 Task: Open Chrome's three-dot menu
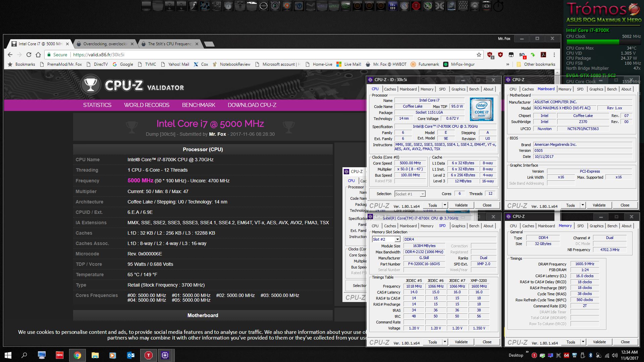554,55
